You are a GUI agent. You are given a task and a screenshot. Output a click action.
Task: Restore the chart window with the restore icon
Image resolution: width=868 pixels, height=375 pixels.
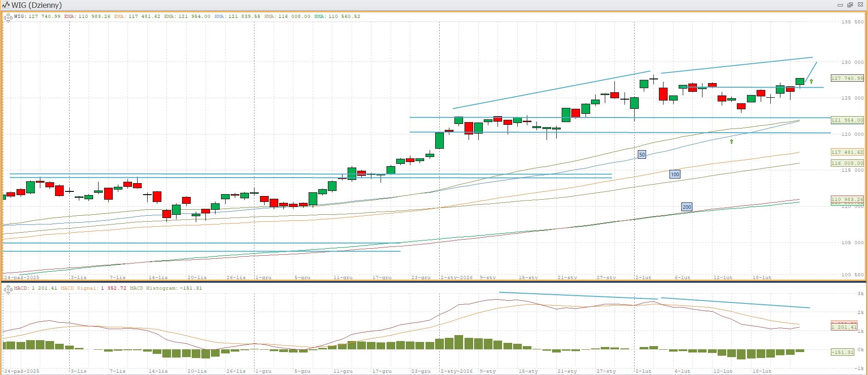pyautogui.click(x=850, y=5)
